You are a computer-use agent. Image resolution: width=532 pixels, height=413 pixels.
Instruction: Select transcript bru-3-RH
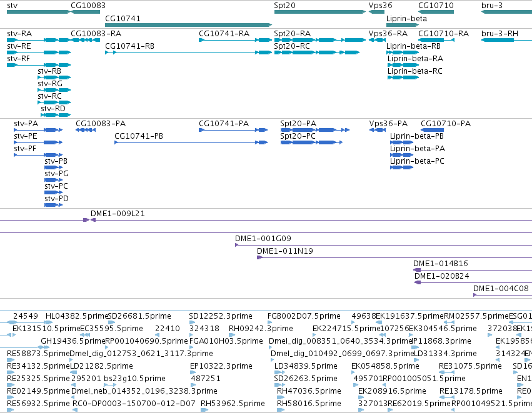point(506,40)
